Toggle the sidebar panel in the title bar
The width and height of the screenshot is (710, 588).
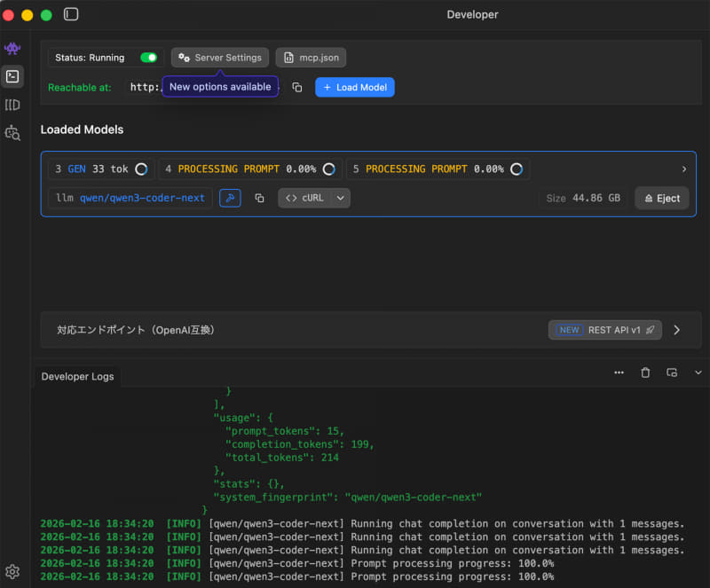(x=71, y=14)
